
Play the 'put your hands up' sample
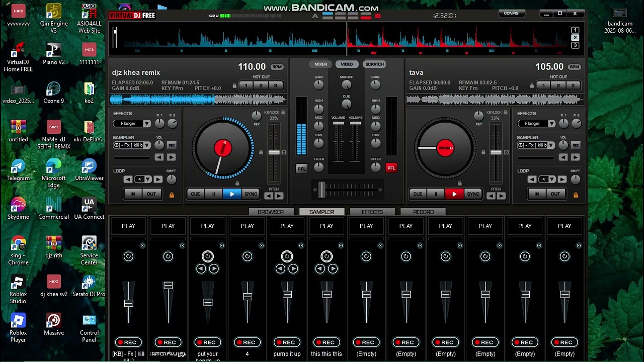coord(208,226)
